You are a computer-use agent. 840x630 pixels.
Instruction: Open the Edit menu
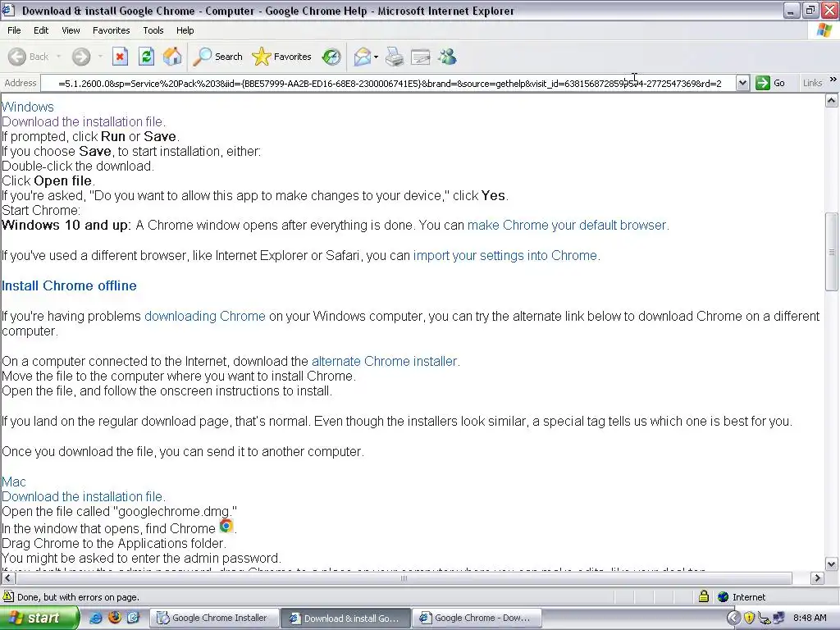(41, 30)
